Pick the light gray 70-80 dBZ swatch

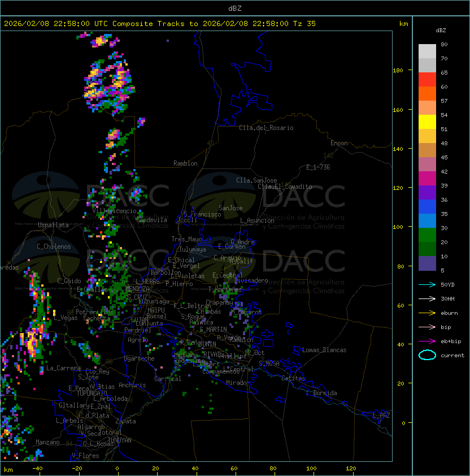click(x=427, y=51)
